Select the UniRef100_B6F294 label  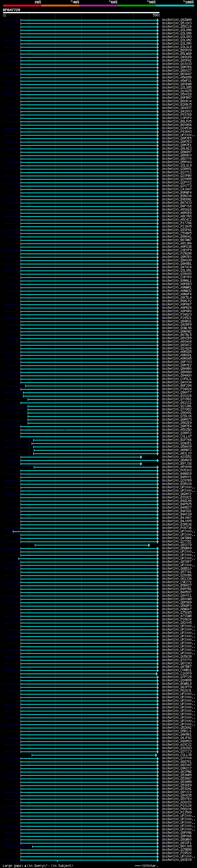(177, 386)
